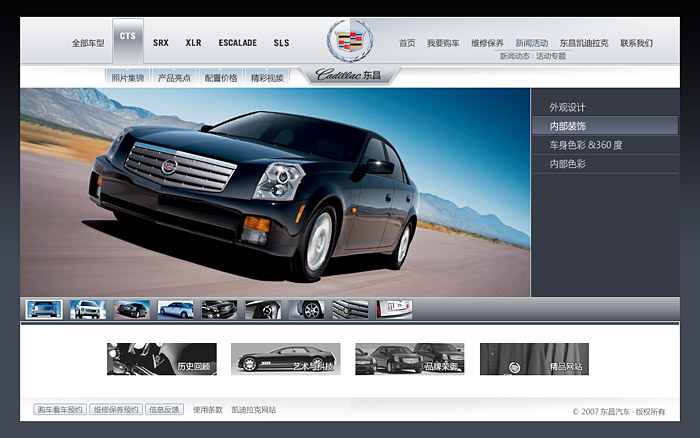This screenshot has width=700, height=438.
Task: Select fifth thumbnail, dark car front
Action: pos(219,309)
